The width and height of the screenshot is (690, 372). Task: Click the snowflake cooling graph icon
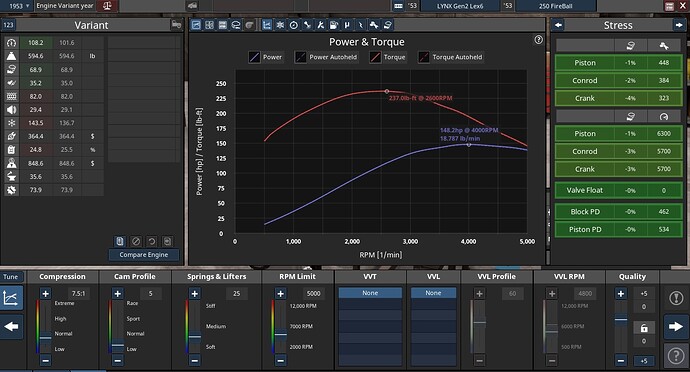click(280, 25)
